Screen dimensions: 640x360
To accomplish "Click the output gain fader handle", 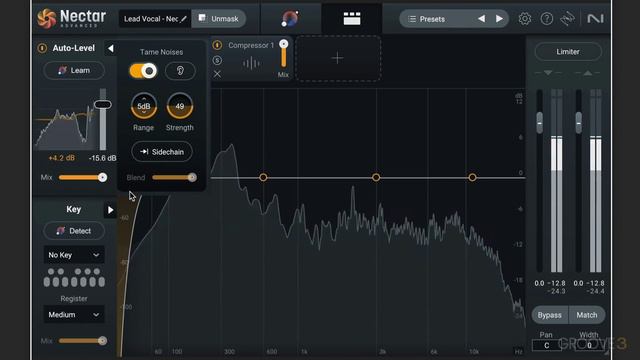I will pyautogui.click(x=579, y=123).
